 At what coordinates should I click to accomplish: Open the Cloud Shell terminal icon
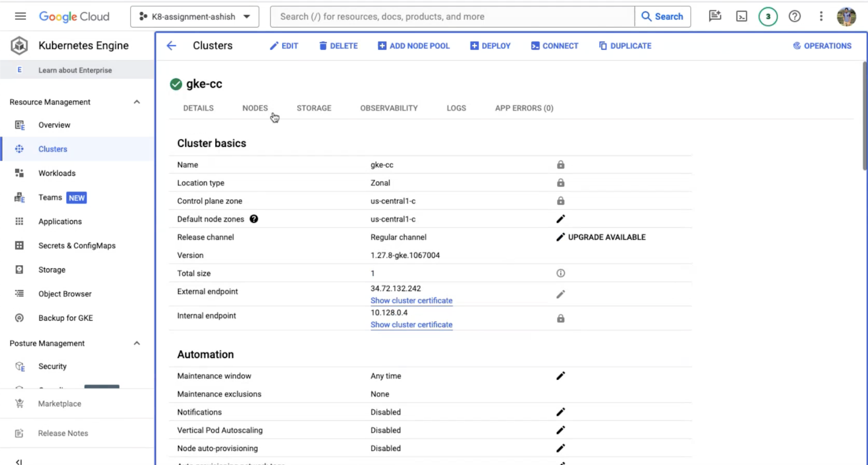pyautogui.click(x=741, y=16)
